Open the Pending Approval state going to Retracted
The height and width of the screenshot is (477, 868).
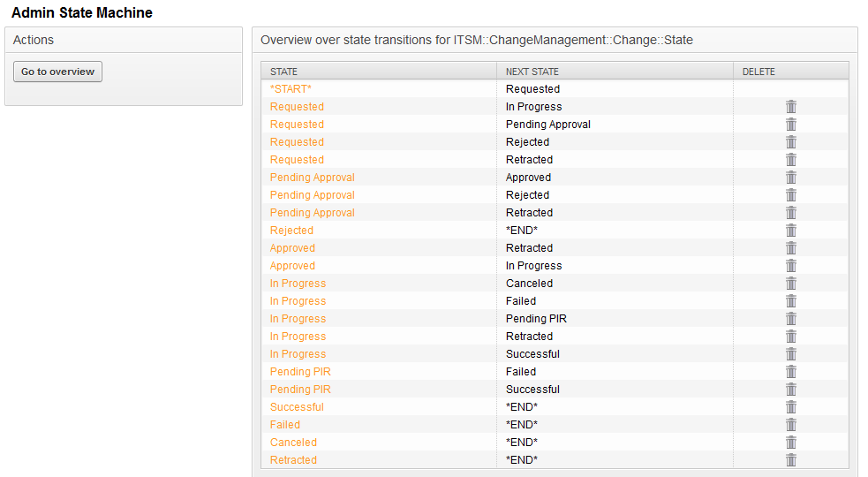click(x=312, y=213)
